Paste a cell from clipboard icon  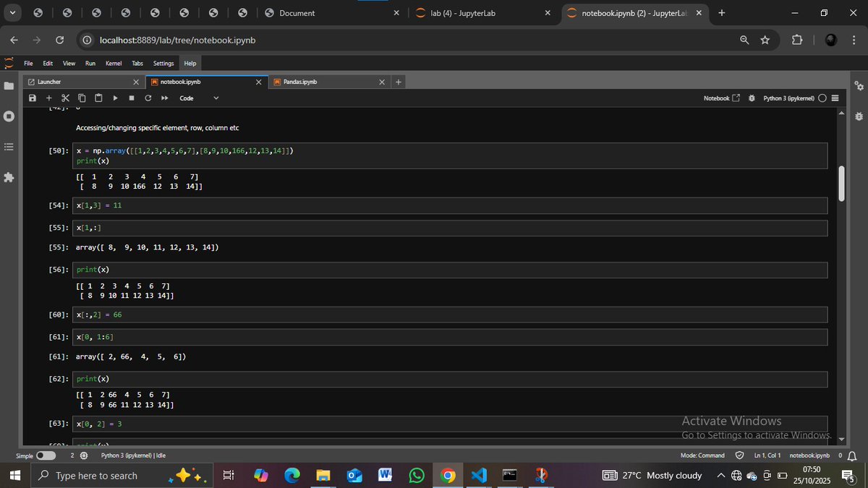coord(98,98)
